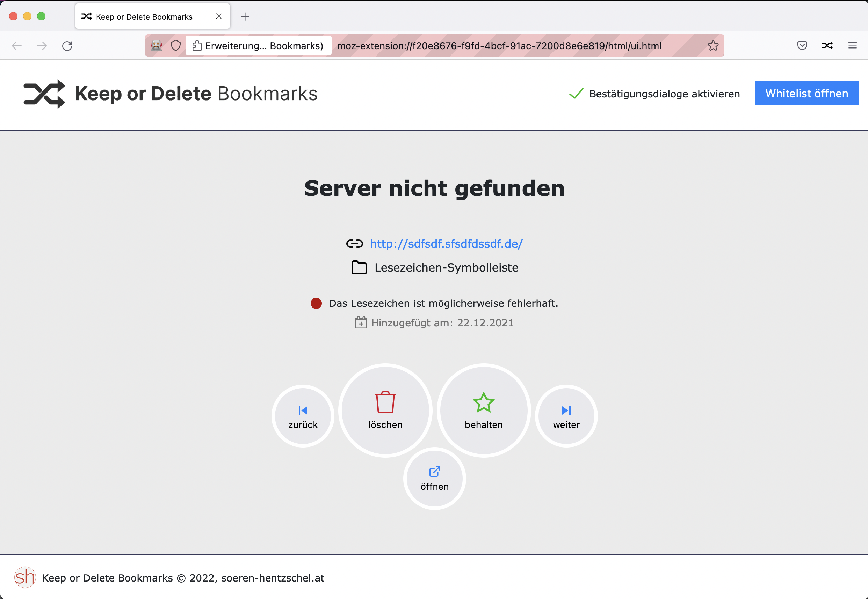Click the löschen trash can button

pos(385,410)
